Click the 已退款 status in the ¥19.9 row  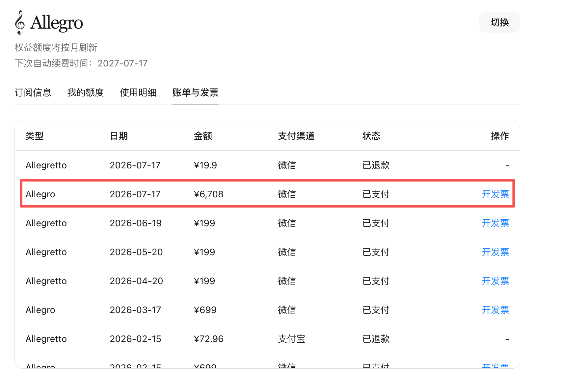click(x=376, y=165)
